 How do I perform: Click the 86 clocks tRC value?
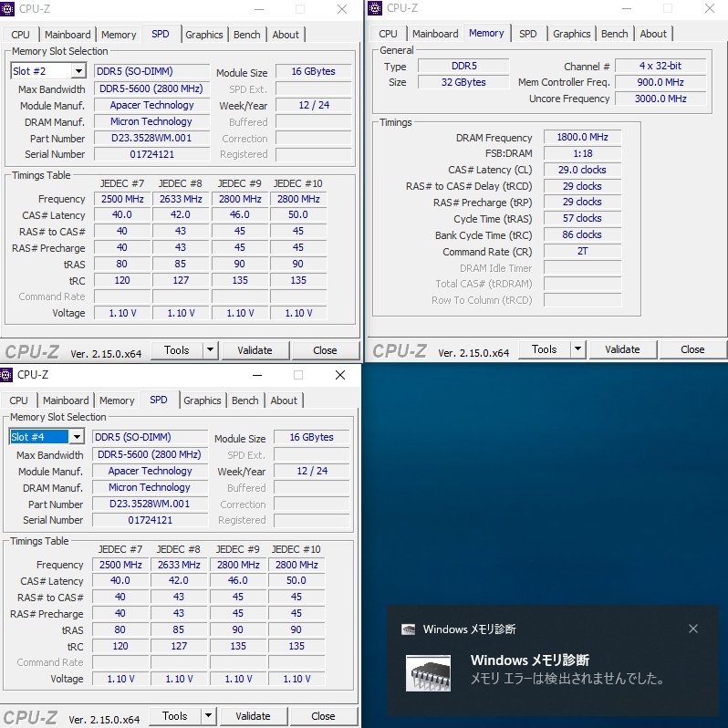coord(582,234)
